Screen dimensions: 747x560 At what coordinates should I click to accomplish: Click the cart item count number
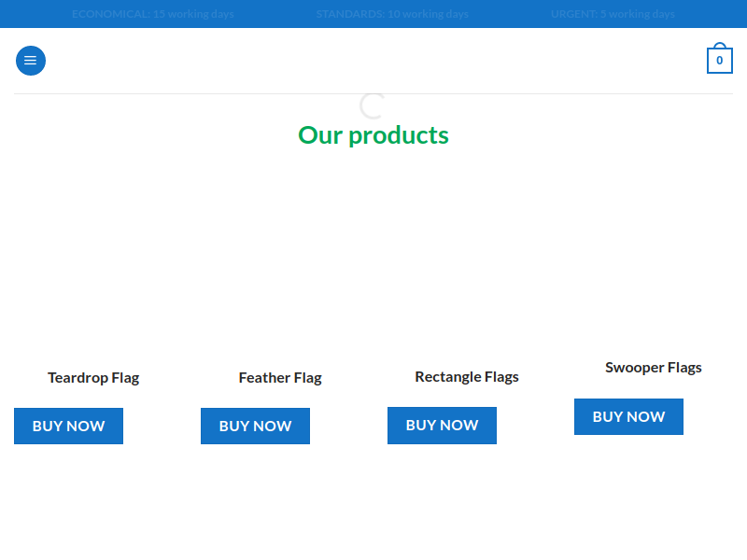[x=719, y=62]
